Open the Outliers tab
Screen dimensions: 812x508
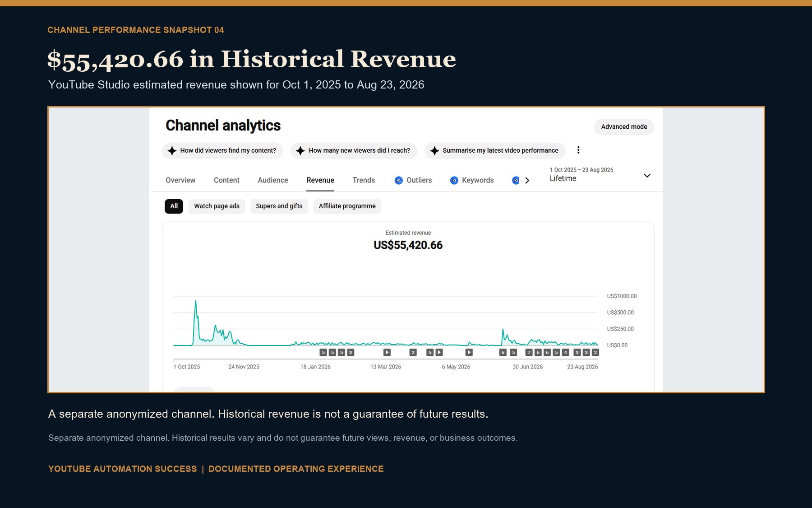(x=413, y=180)
